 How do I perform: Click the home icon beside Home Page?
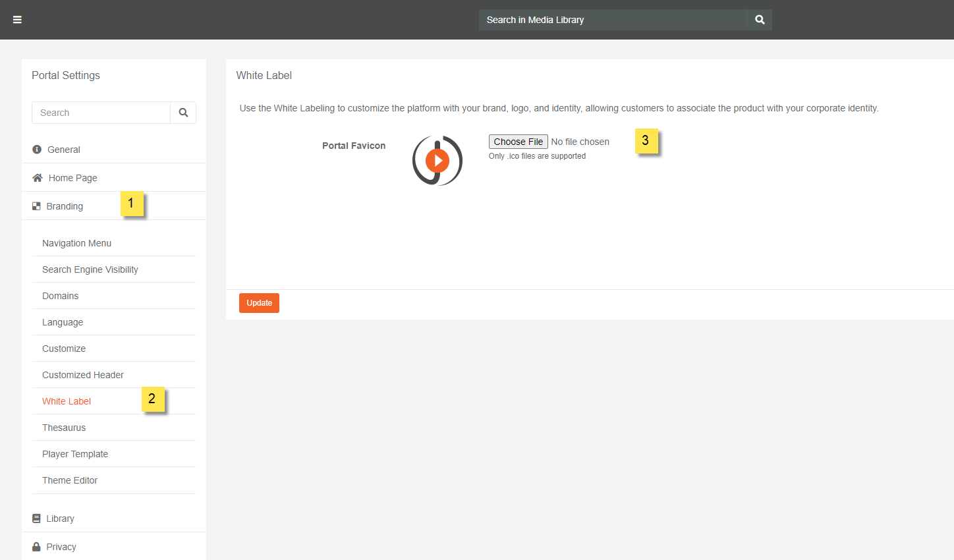pos(36,177)
